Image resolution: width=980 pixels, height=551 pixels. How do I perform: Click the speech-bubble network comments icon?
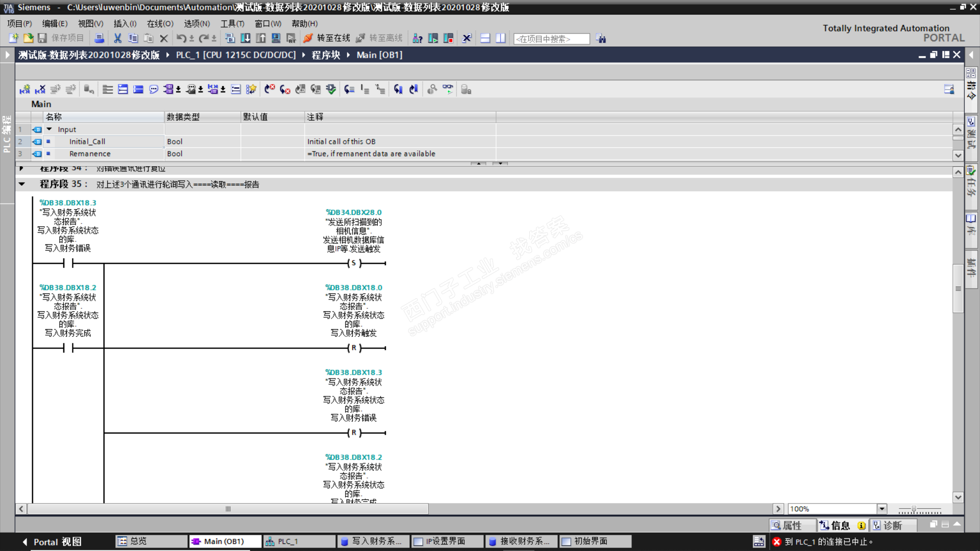pos(154,90)
